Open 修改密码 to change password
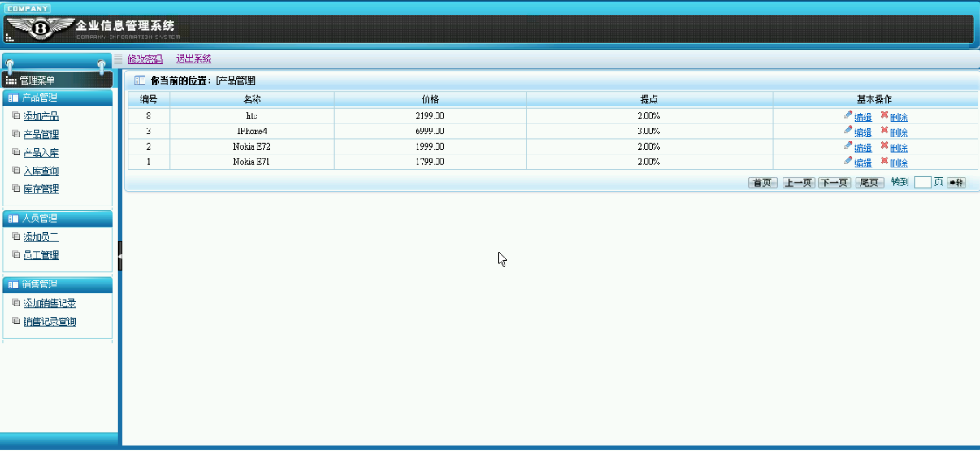 [145, 59]
